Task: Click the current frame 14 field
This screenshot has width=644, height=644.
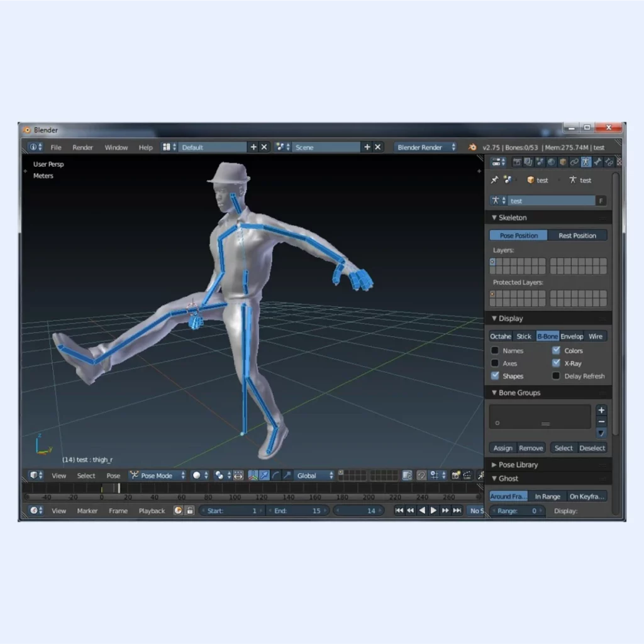Action: pos(358,511)
